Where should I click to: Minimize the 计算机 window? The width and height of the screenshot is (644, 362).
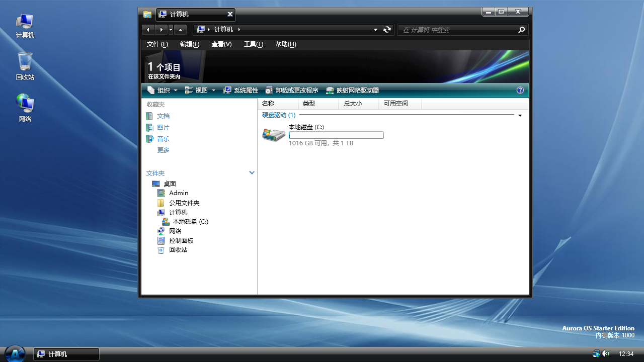tap(488, 12)
